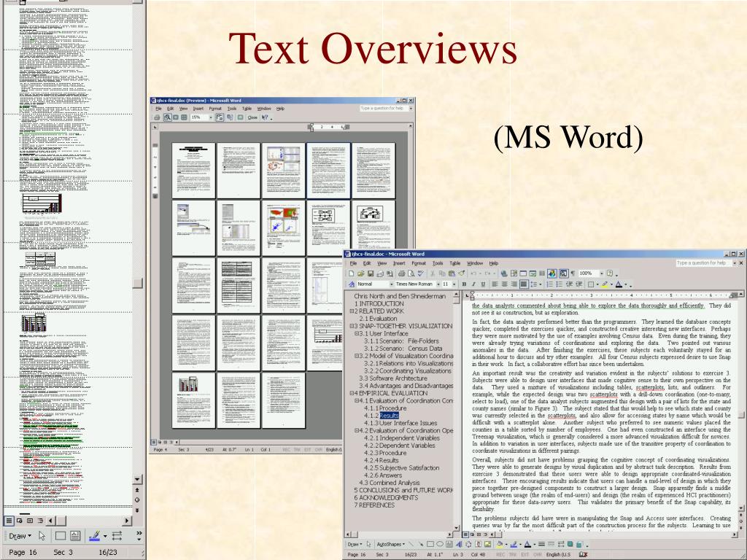Open the Draw menu in front window's drawing toolbar
The width and height of the screenshot is (747, 560).
pyautogui.click(x=355, y=544)
